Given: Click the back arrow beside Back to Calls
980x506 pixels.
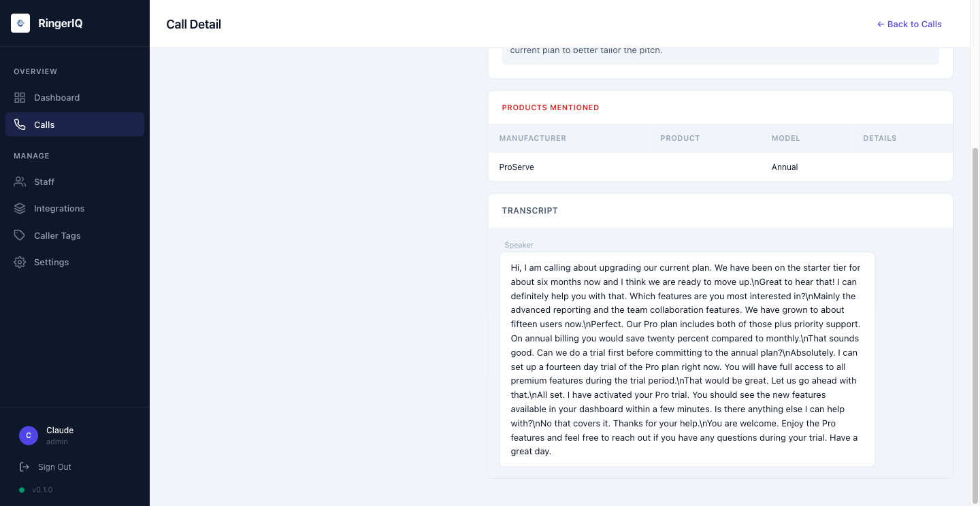Looking at the screenshot, I should [881, 24].
